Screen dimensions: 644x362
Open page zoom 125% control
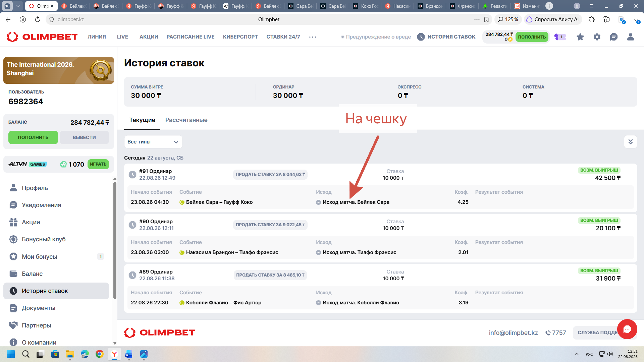tap(508, 19)
